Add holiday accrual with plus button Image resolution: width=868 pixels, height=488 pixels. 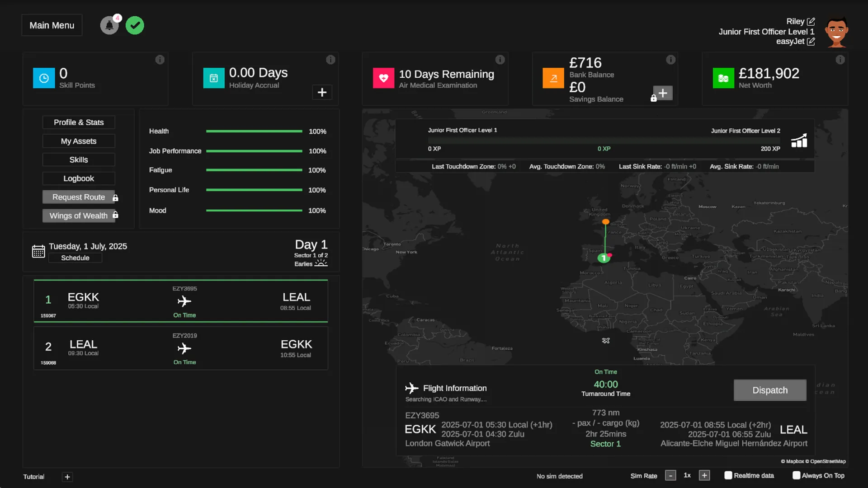coord(322,92)
